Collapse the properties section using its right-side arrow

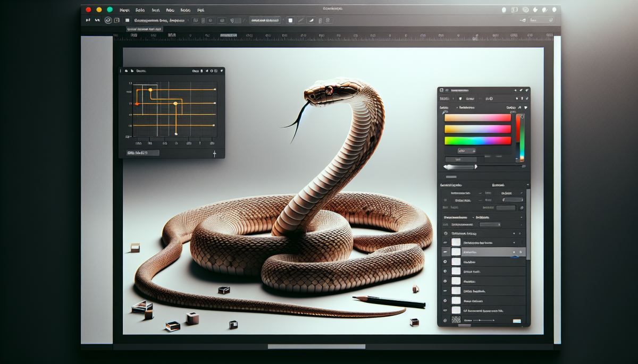click(527, 185)
